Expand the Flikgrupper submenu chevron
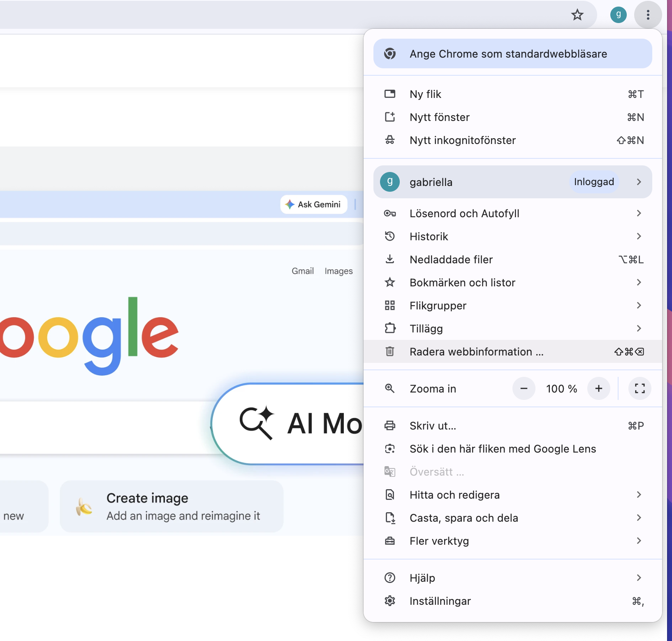The height and width of the screenshot is (641, 672). pos(639,305)
